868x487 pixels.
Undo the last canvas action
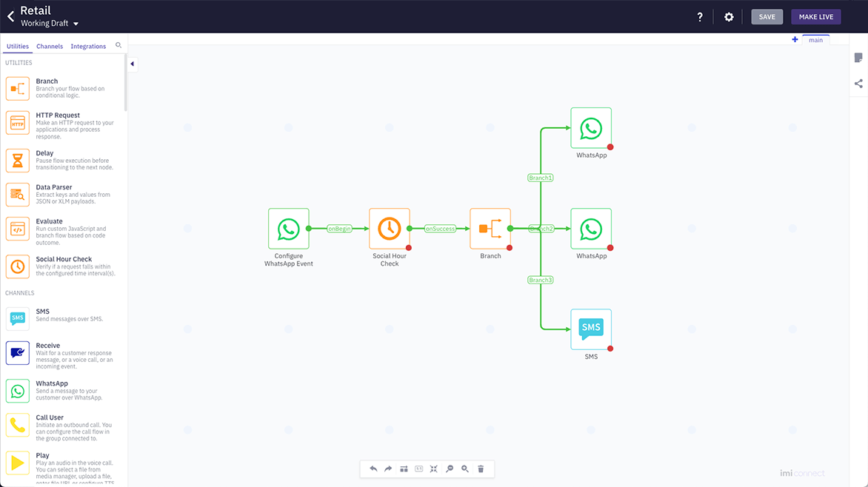tap(374, 468)
